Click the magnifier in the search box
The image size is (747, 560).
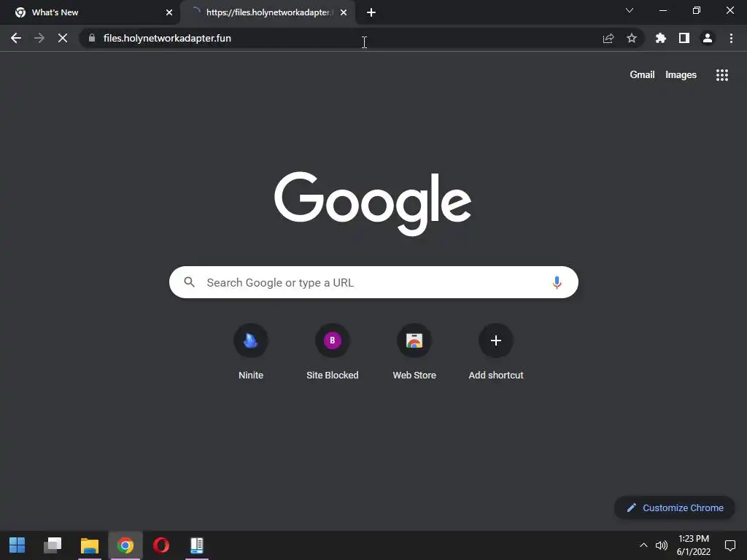(x=189, y=282)
